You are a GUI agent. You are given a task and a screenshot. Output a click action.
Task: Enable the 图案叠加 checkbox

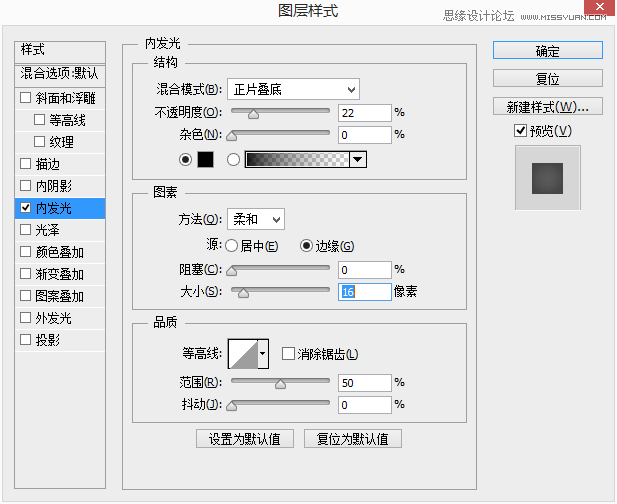tap(26, 295)
